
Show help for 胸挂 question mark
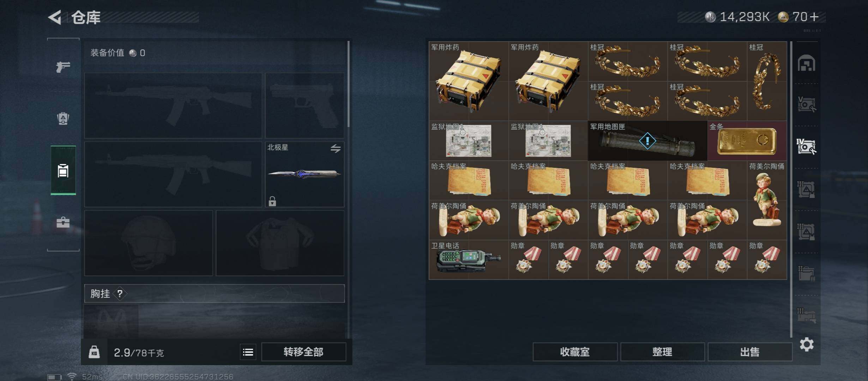point(120,294)
